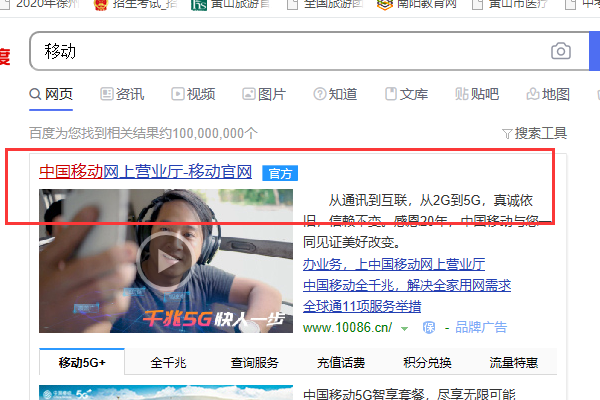Image resolution: width=600 pixels, height=400 pixels.
Task: Open the 招生考试 bookmark
Action: [x=135, y=5]
